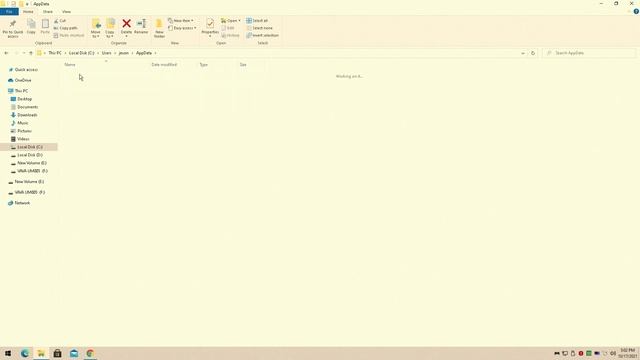
Task: Click the taskbar clock and date
Action: click(x=628, y=353)
